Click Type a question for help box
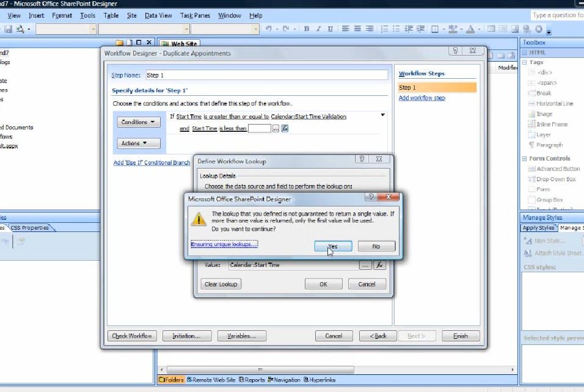The width and height of the screenshot is (584, 392). [557, 15]
